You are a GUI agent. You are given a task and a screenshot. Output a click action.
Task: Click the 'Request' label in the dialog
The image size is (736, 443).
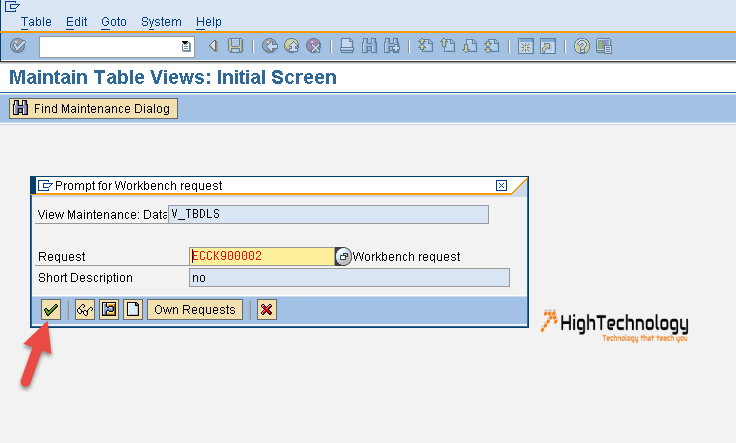61,257
